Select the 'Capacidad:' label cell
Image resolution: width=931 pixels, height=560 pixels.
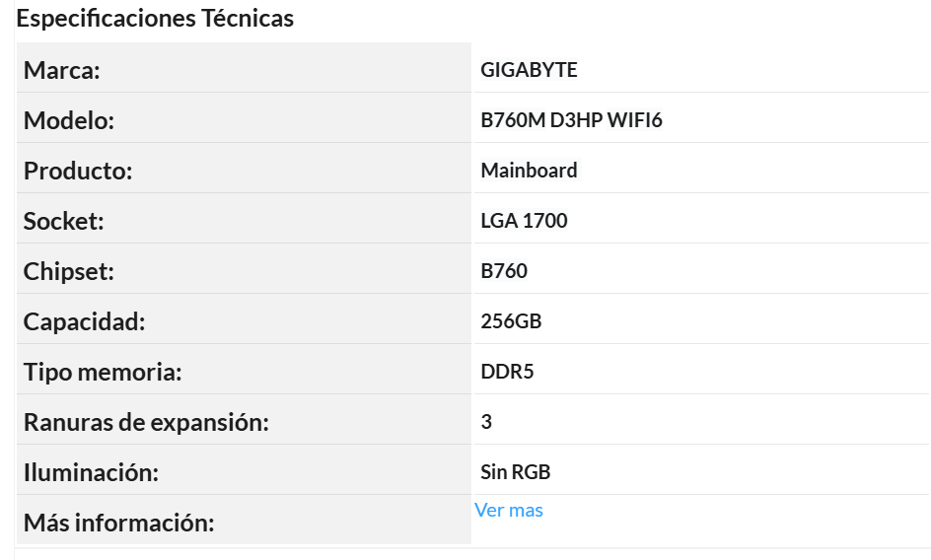(244, 318)
